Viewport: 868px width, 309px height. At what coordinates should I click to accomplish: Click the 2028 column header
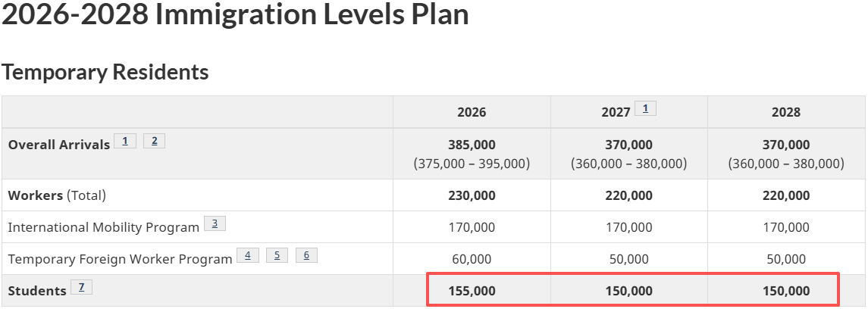tap(786, 112)
